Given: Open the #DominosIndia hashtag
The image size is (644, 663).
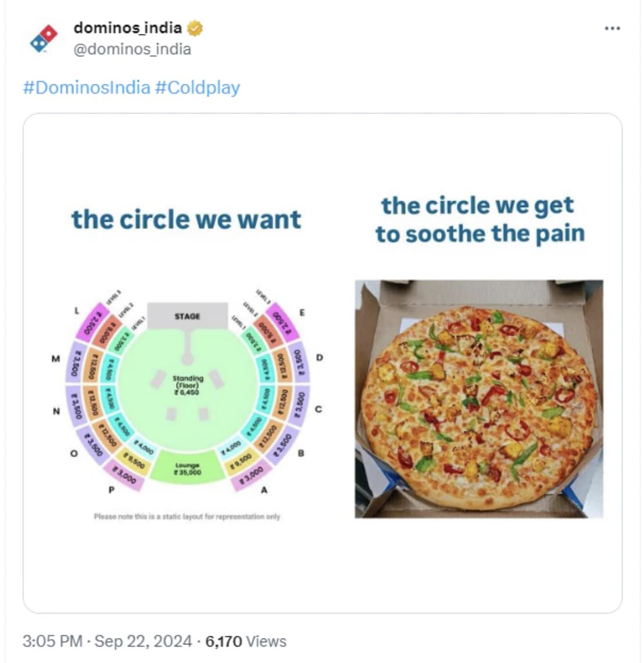Looking at the screenshot, I should click(87, 88).
